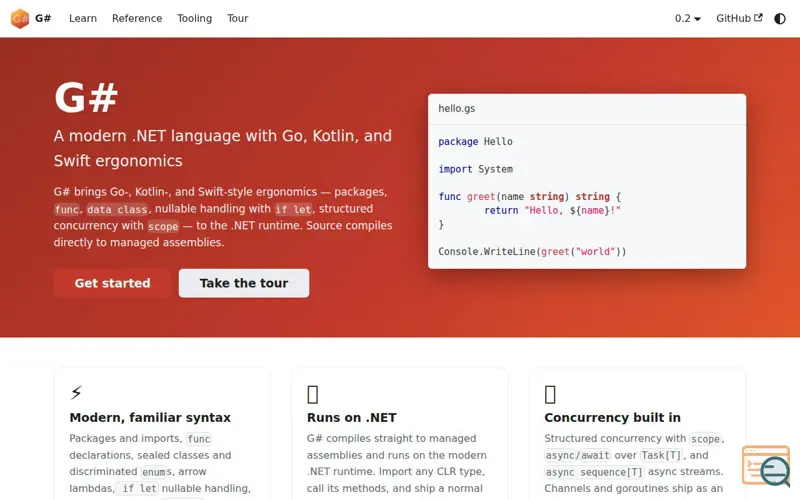
Task: Click the 'async sequence[T]' inline code
Action: [594, 472]
